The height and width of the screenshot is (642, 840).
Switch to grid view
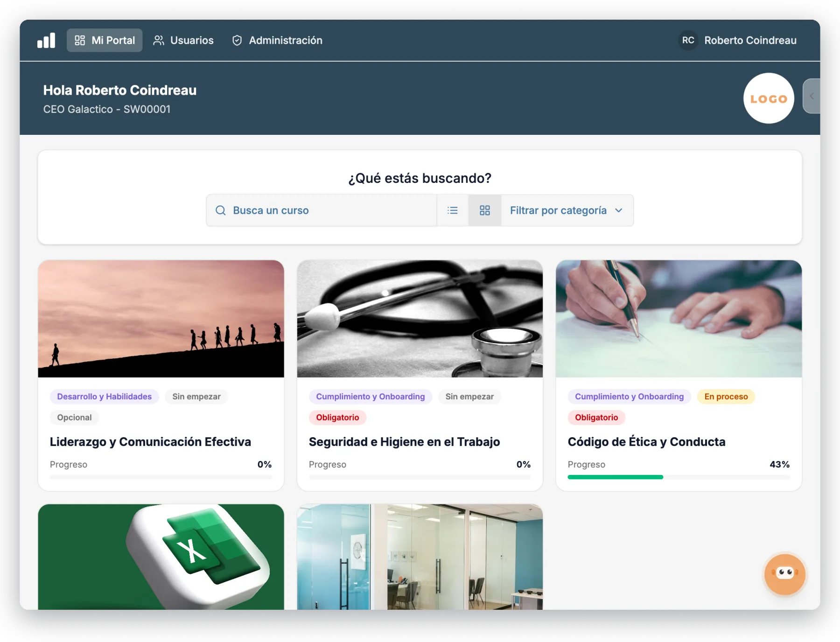(x=485, y=210)
